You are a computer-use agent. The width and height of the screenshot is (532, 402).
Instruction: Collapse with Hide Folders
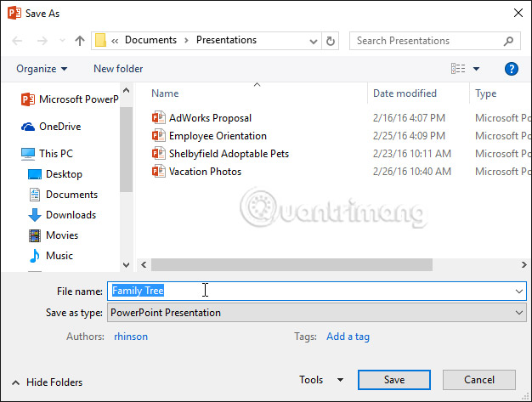coord(48,382)
